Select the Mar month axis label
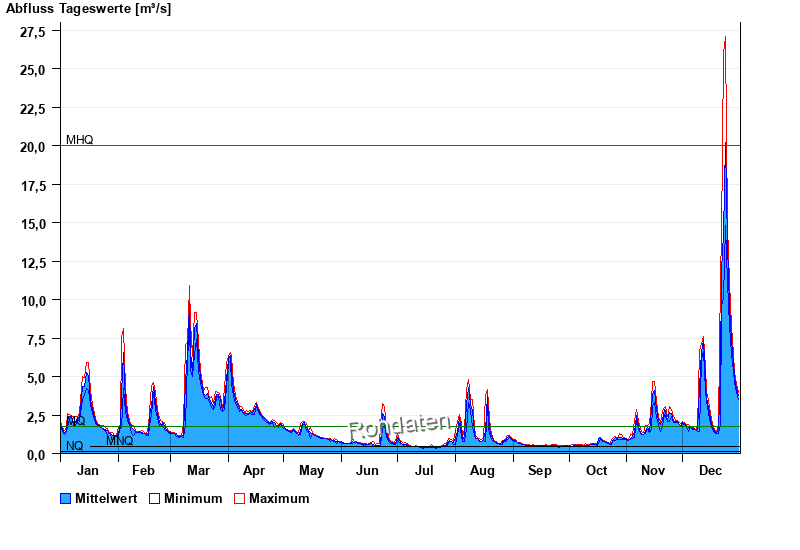The height and width of the screenshot is (550, 800). (x=198, y=471)
